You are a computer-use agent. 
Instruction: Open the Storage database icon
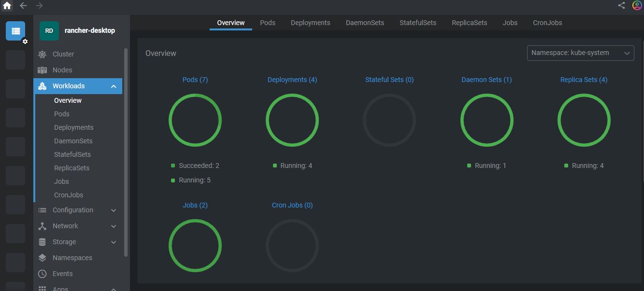click(43, 242)
